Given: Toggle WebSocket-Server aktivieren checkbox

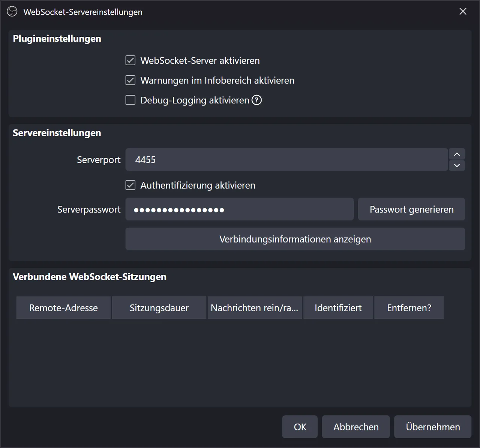Looking at the screenshot, I should (130, 60).
